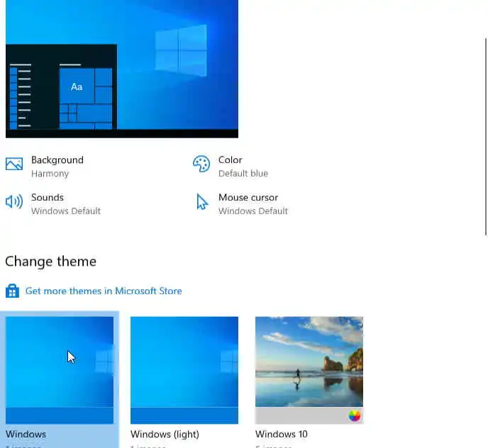
Task: Select the Windows theme thumbnail
Action: click(60, 370)
